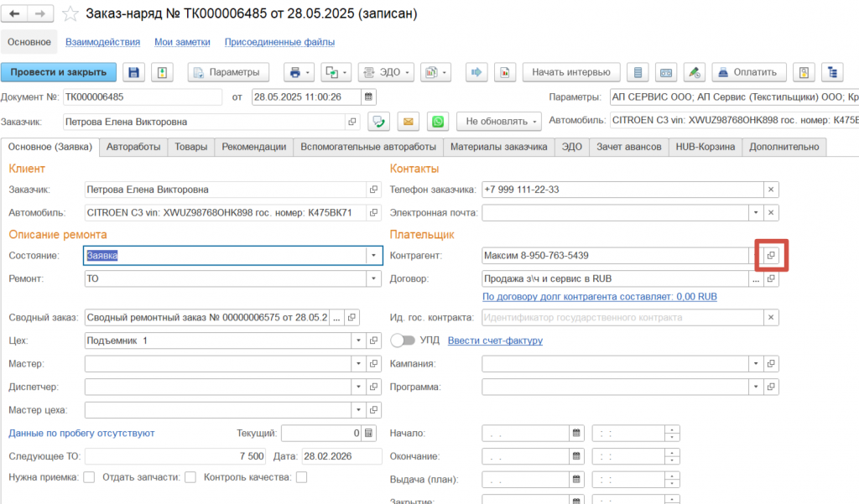Enable the Контроль качества checkbox
Screen dimensions: 859x504
301,477
